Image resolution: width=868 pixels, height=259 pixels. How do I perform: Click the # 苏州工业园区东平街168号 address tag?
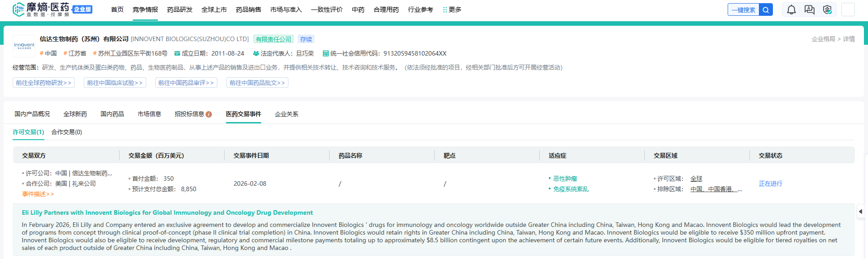[130, 53]
